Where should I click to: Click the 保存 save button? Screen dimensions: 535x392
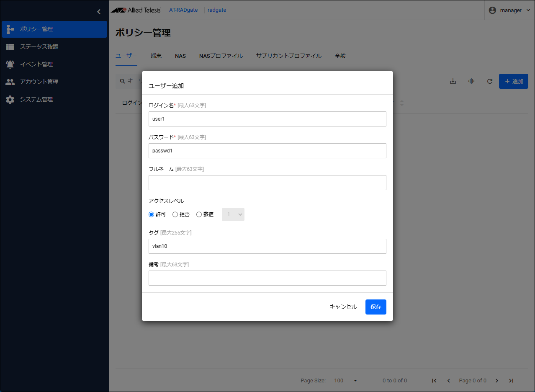[x=376, y=307]
